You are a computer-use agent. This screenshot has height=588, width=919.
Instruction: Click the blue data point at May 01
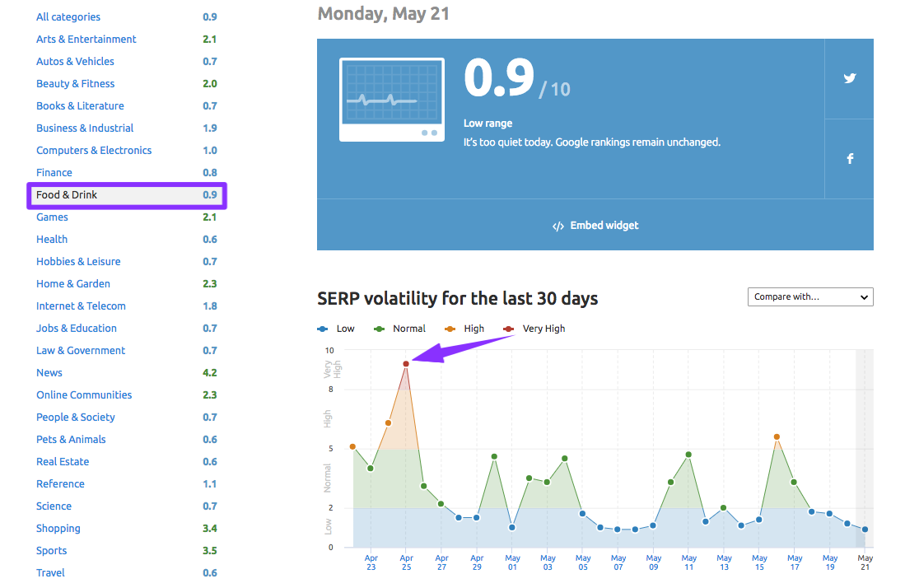(x=512, y=528)
